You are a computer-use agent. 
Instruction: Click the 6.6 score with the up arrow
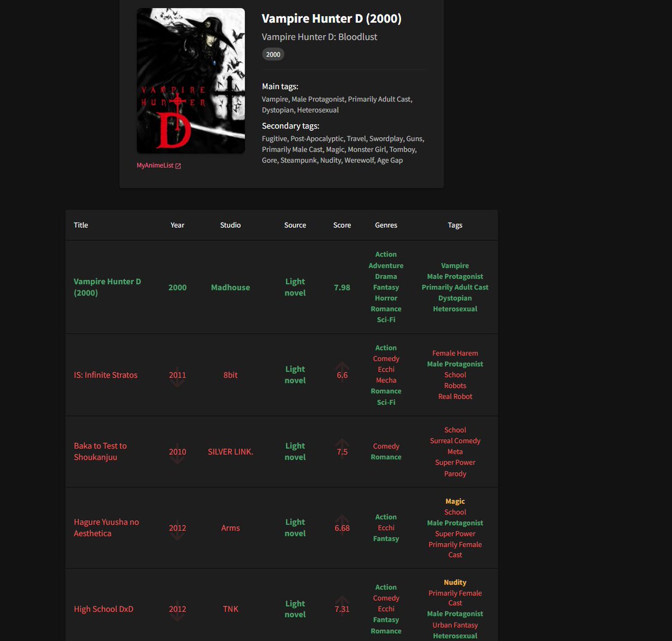tap(342, 375)
